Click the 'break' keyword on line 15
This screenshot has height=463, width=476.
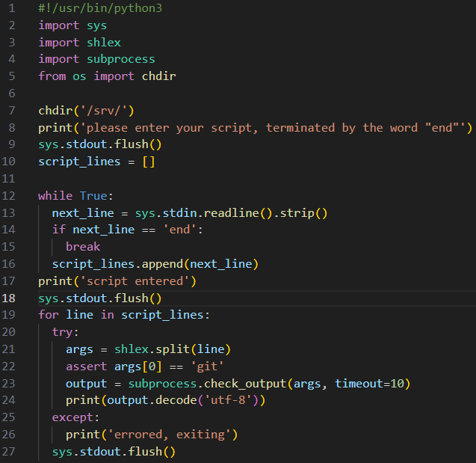[x=83, y=247]
